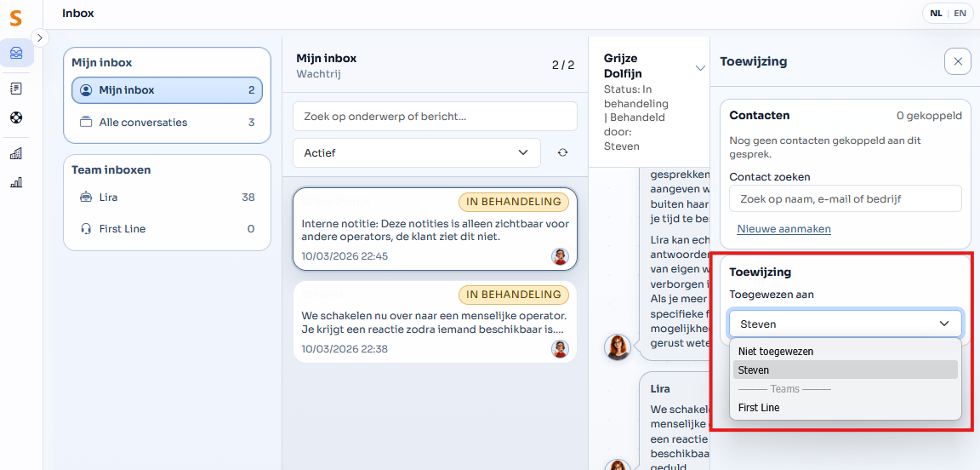Open the notes list icon in the sidebar

(16, 89)
